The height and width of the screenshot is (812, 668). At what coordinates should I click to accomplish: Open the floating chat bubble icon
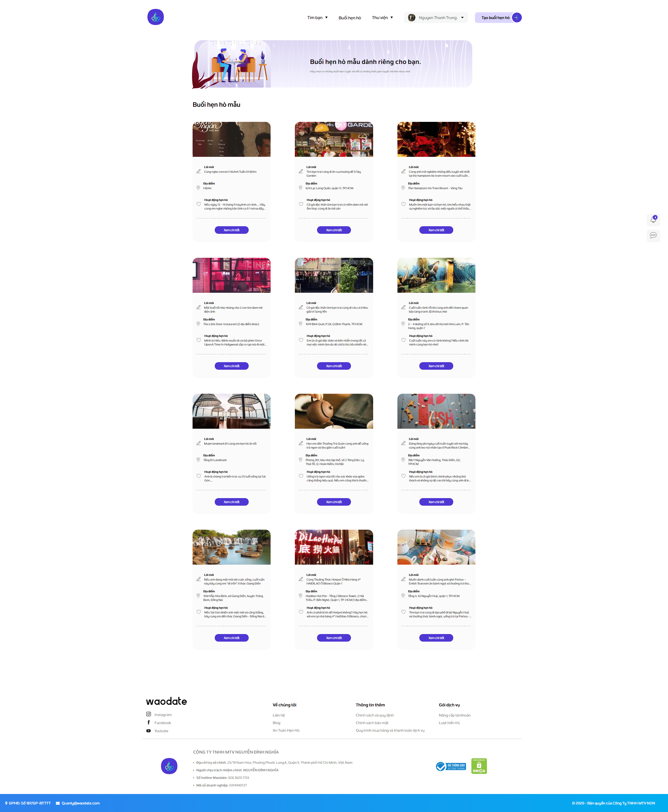click(653, 236)
